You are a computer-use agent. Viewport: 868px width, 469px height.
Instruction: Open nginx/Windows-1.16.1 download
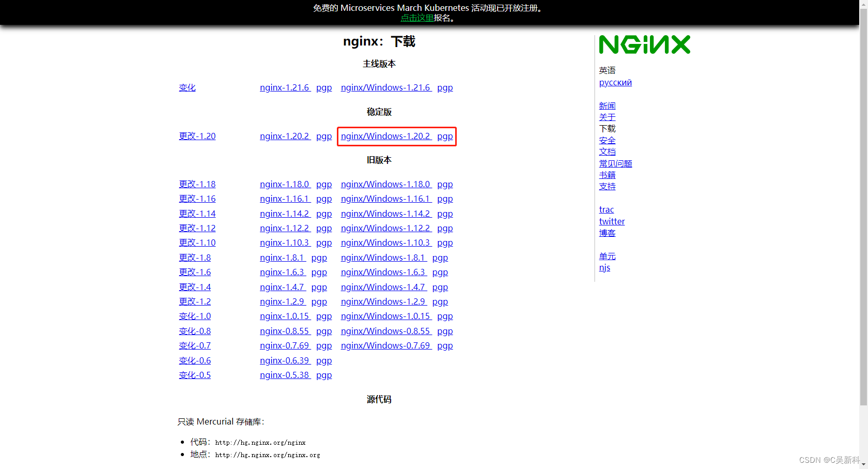pyautogui.click(x=386, y=199)
